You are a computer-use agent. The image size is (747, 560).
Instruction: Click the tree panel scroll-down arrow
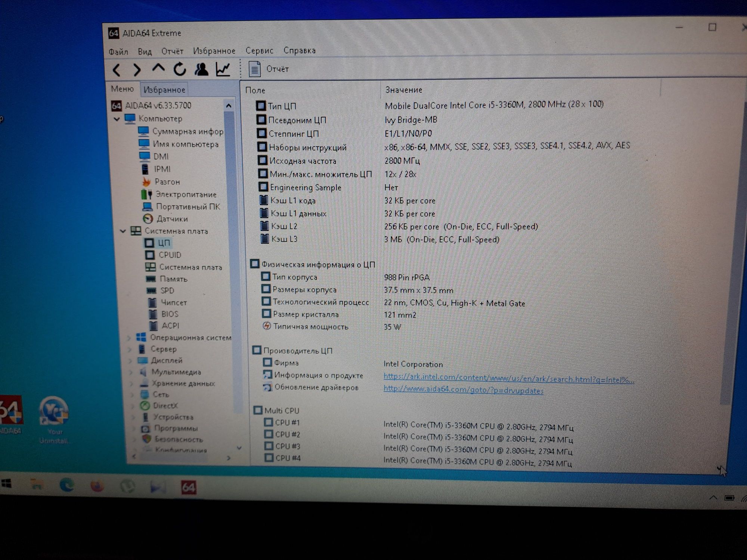coord(239,448)
